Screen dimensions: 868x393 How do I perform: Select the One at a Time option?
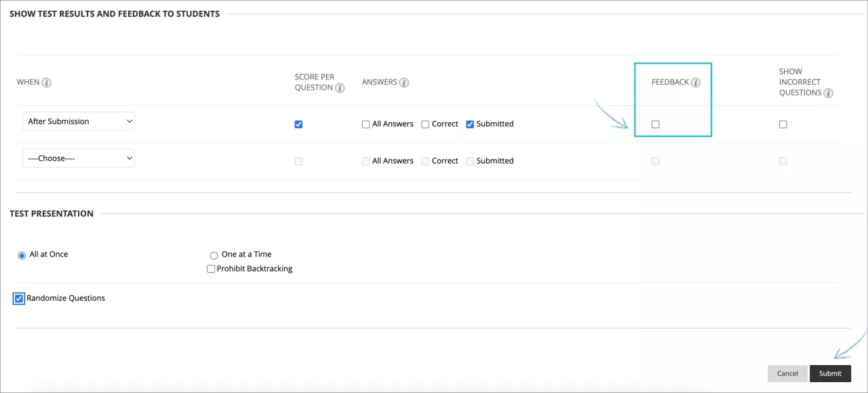click(x=214, y=255)
